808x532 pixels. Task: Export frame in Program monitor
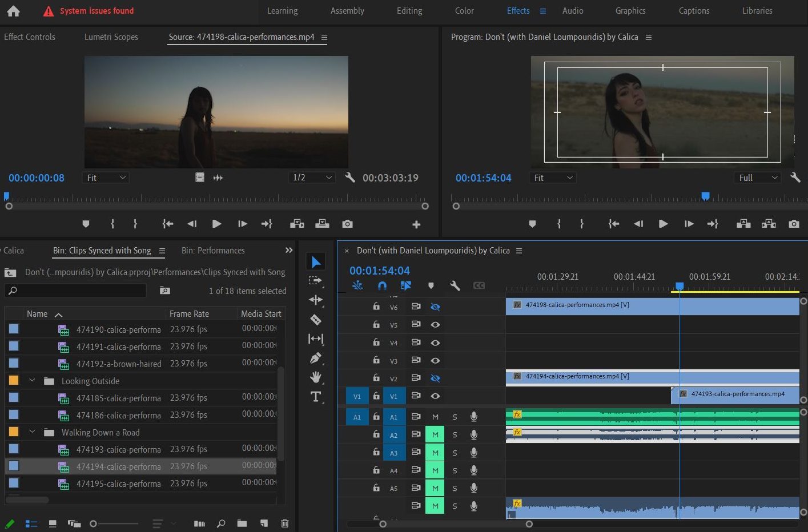(794, 224)
